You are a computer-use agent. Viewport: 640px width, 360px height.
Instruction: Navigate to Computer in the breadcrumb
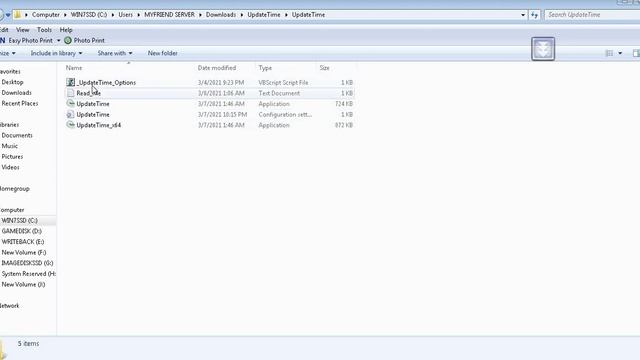point(46,15)
